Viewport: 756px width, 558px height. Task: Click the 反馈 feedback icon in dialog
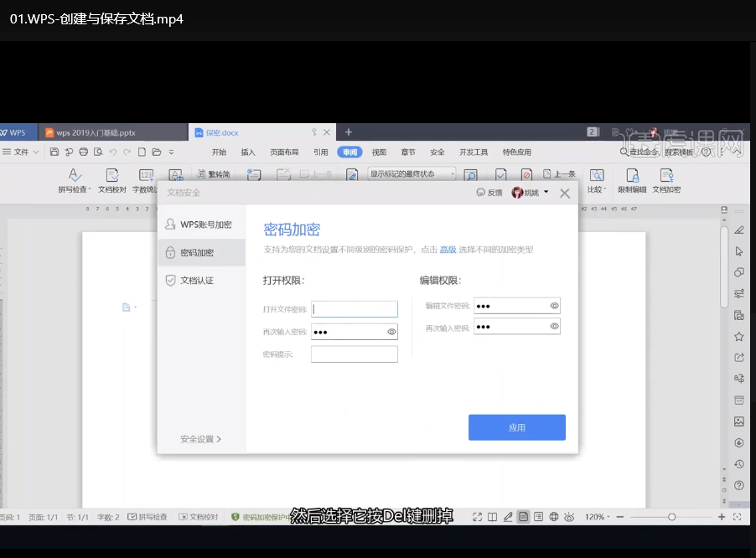(489, 192)
